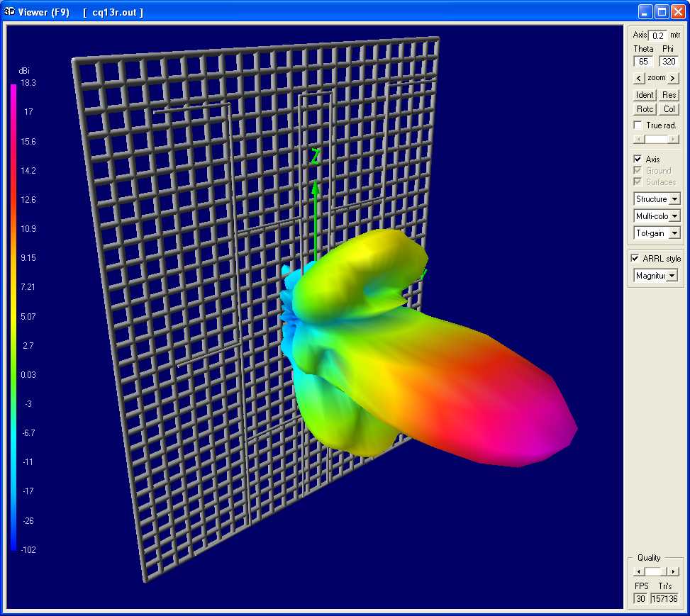The image size is (690, 616).
Task: Click the 3D Viewer title bar icon
Action: point(10,12)
